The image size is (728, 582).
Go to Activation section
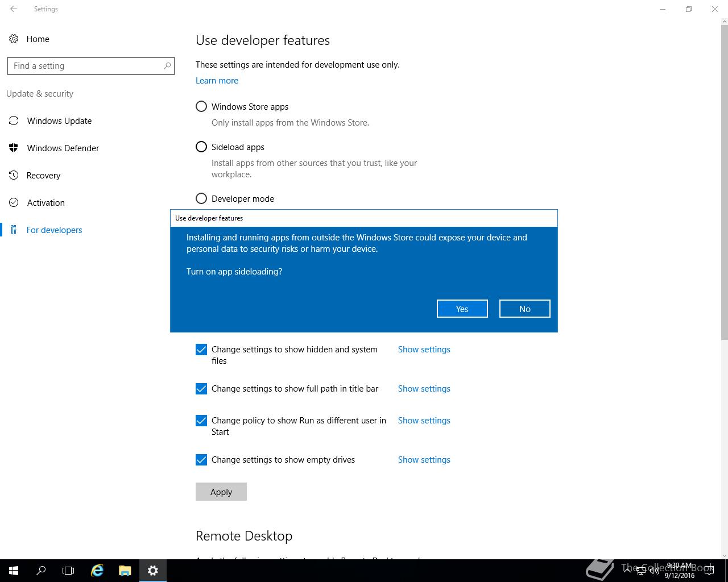pyautogui.click(x=45, y=203)
